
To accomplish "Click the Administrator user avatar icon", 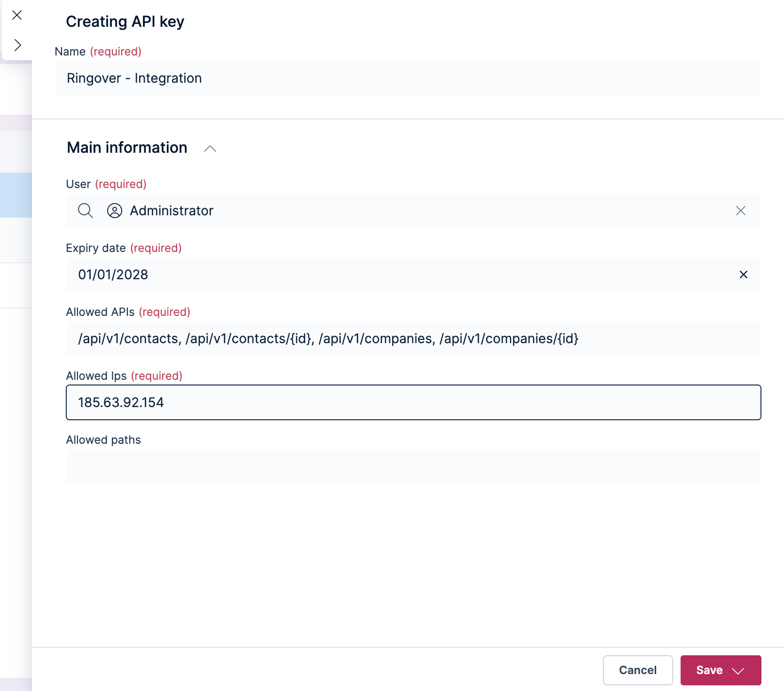I will [x=115, y=211].
